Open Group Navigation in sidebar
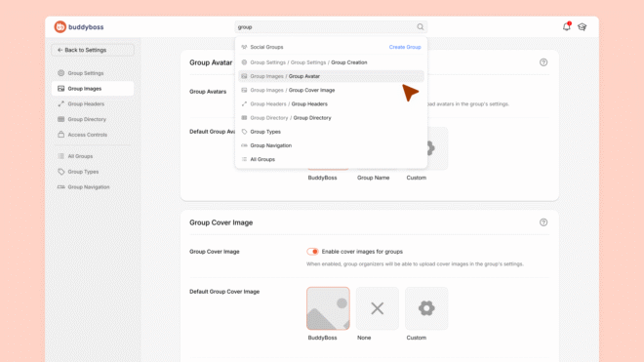This screenshot has height=362, width=644. pyautogui.click(x=93, y=187)
